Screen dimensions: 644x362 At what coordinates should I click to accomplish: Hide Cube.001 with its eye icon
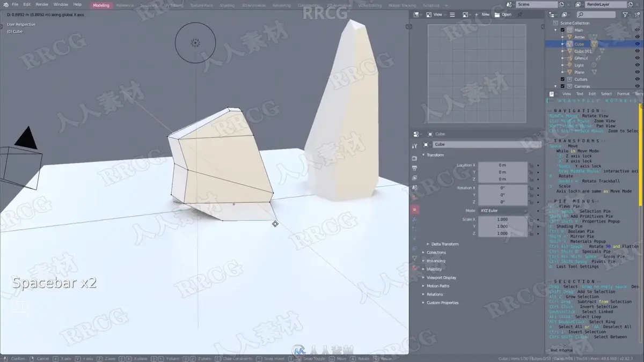pos(638,51)
